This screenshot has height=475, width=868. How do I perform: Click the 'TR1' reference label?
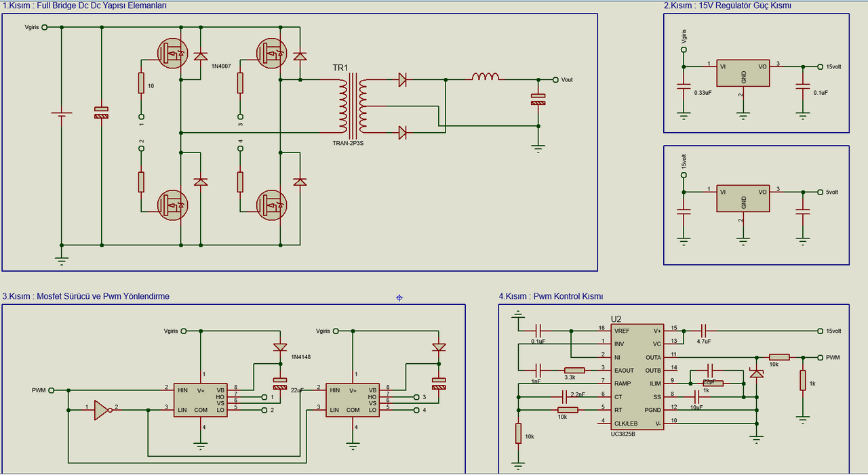point(340,68)
